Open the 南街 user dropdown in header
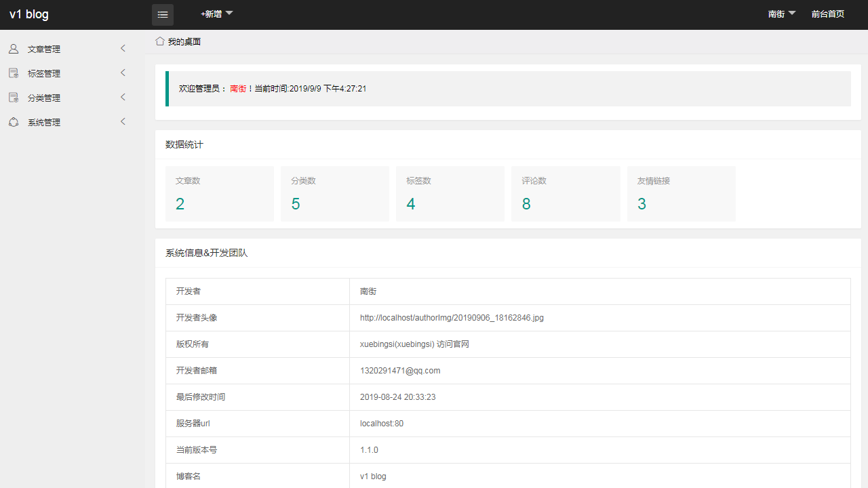 click(782, 14)
